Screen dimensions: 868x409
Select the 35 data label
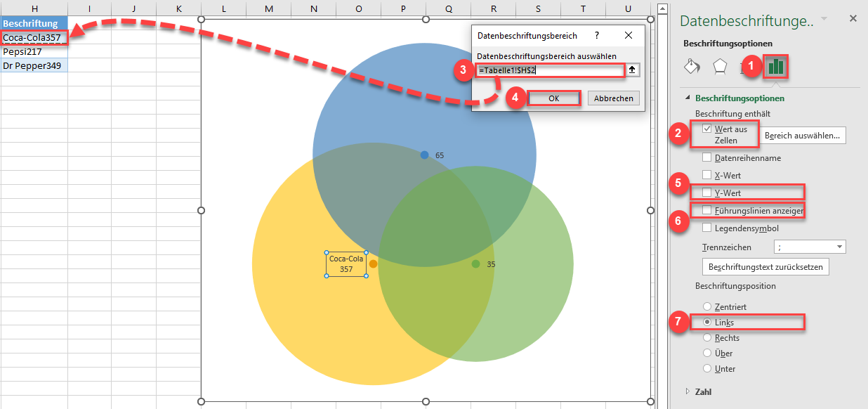tap(491, 264)
